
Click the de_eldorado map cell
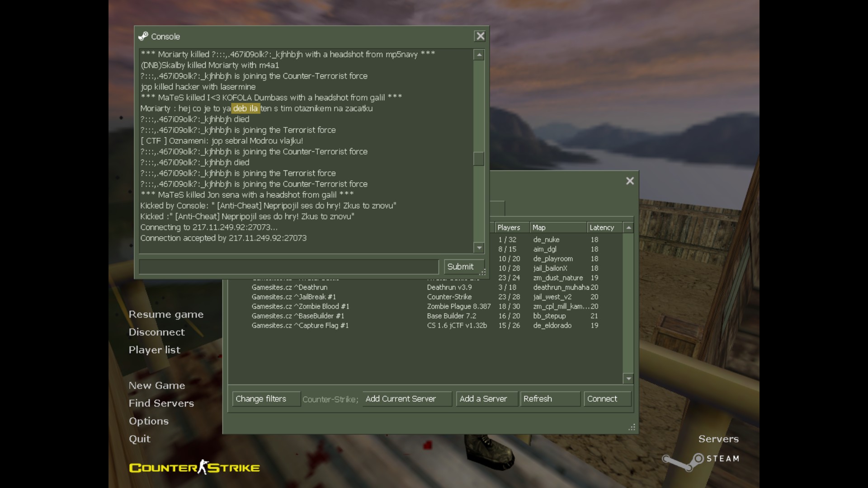[x=552, y=325]
